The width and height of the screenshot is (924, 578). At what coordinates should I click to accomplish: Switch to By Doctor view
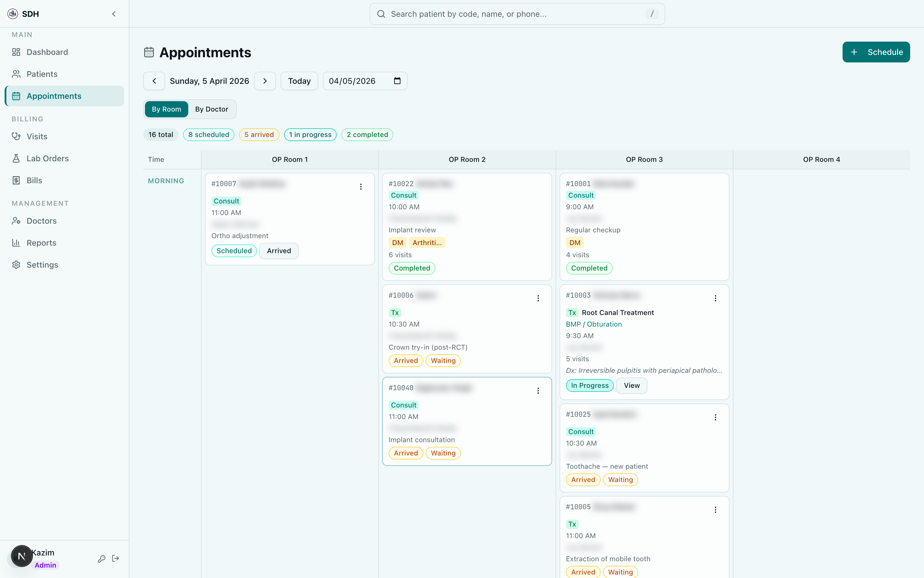(x=212, y=109)
